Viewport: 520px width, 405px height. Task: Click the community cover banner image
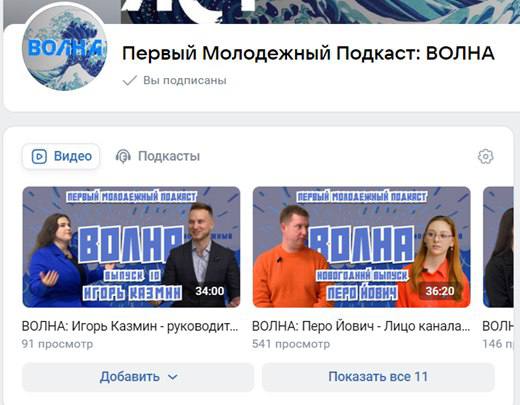tap(320, 12)
